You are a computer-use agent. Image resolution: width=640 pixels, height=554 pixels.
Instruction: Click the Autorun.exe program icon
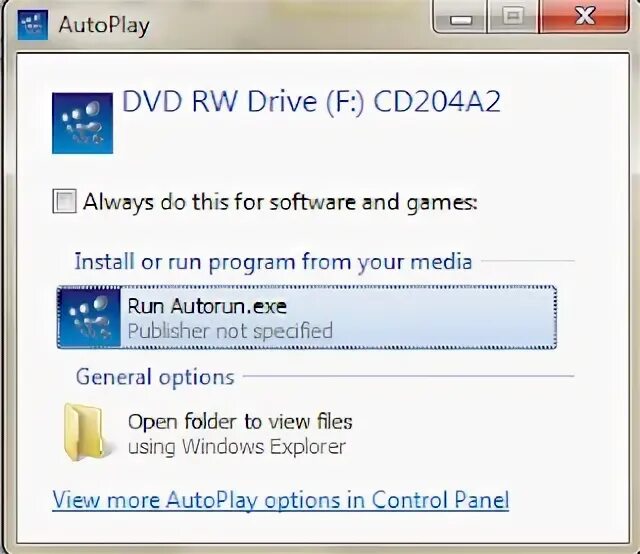89,318
